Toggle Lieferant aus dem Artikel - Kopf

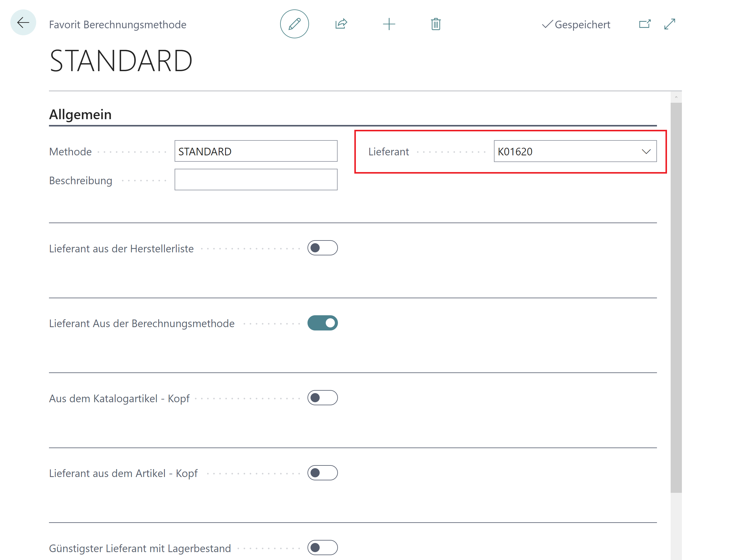point(322,472)
